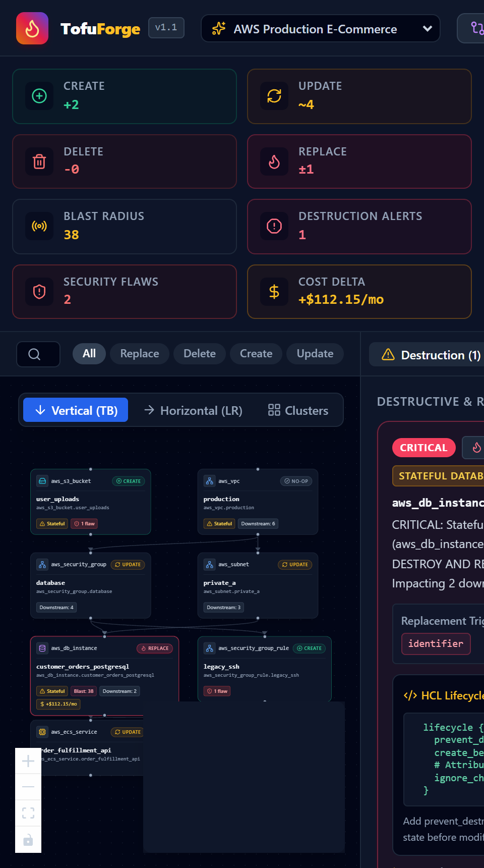Click the v1.1 version badge
Screen dimensions: 484x868
click(166, 28)
